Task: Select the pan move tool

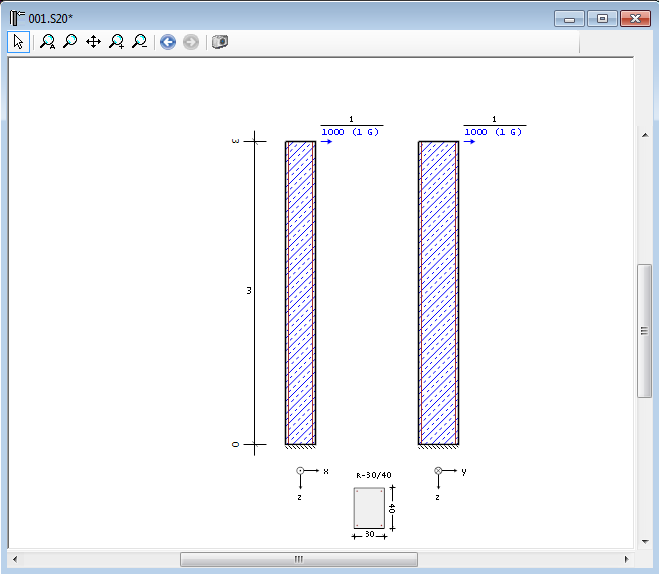Action: [93, 42]
